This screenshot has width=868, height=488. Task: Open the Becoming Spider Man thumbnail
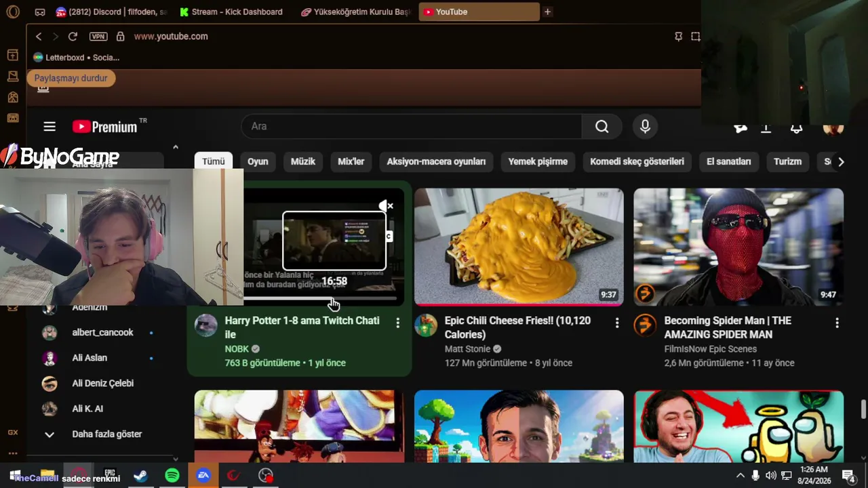point(738,247)
